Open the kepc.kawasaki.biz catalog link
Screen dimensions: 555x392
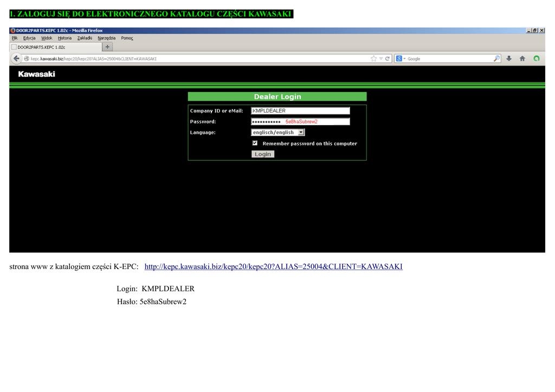point(273,266)
